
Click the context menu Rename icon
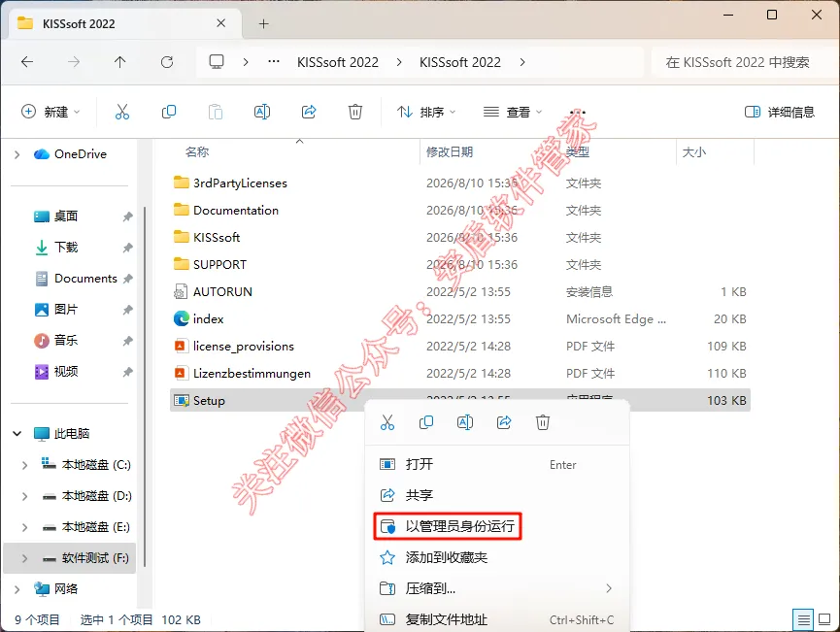465,422
